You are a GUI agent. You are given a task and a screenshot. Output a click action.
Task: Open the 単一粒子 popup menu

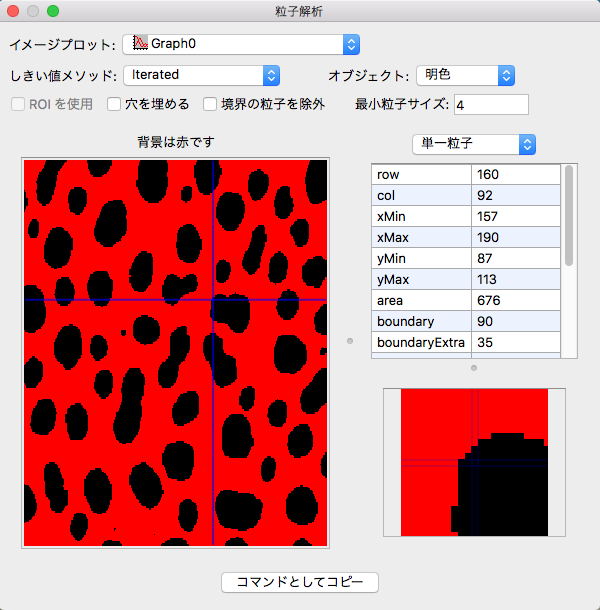(474, 144)
